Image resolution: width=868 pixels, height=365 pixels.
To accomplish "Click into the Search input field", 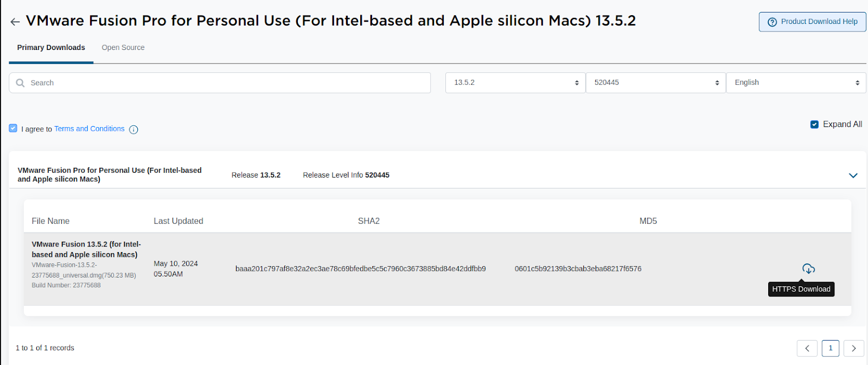I will coord(220,83).
